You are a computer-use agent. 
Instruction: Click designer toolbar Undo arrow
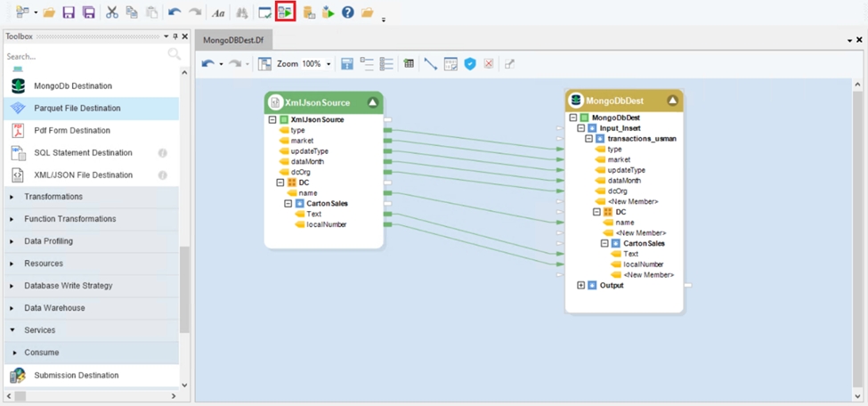[x=208, y=64]
